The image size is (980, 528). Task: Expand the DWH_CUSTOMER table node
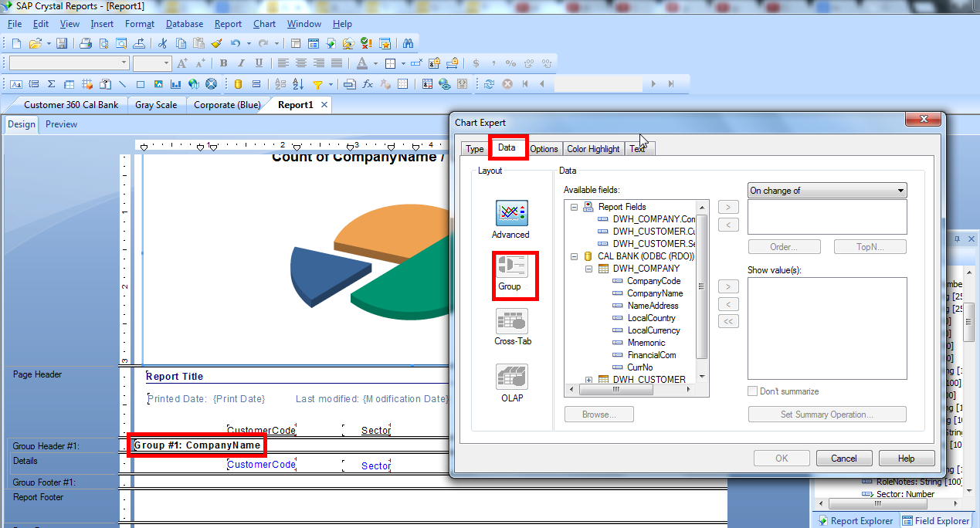(588, 380)
